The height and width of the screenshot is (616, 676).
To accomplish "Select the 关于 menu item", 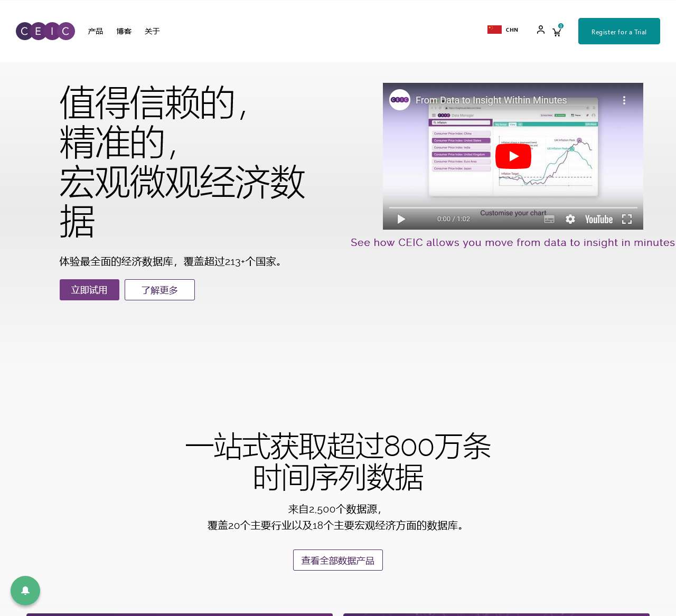I will (x=152, y=31).
